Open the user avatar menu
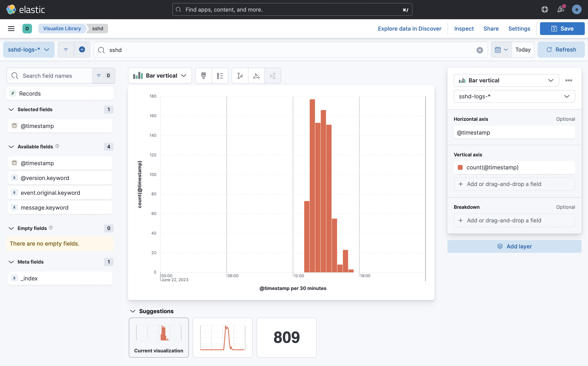 (577, 9)
